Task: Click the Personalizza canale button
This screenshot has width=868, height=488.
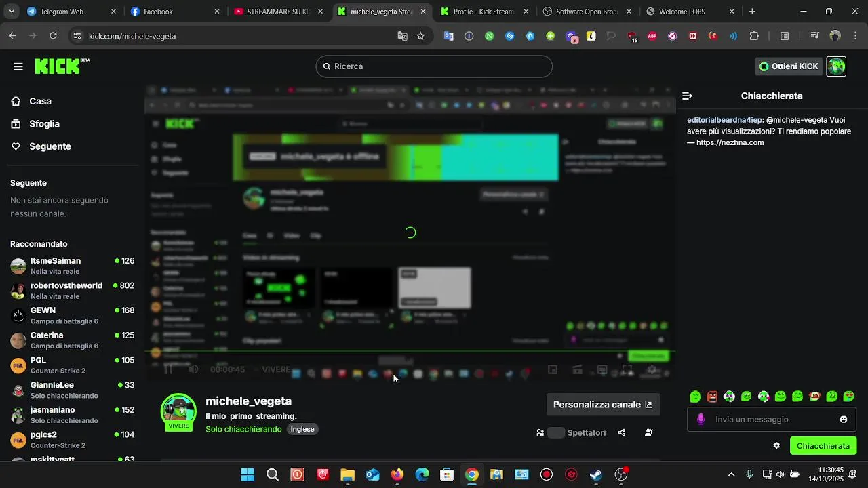Action: (x=603, y=405)
